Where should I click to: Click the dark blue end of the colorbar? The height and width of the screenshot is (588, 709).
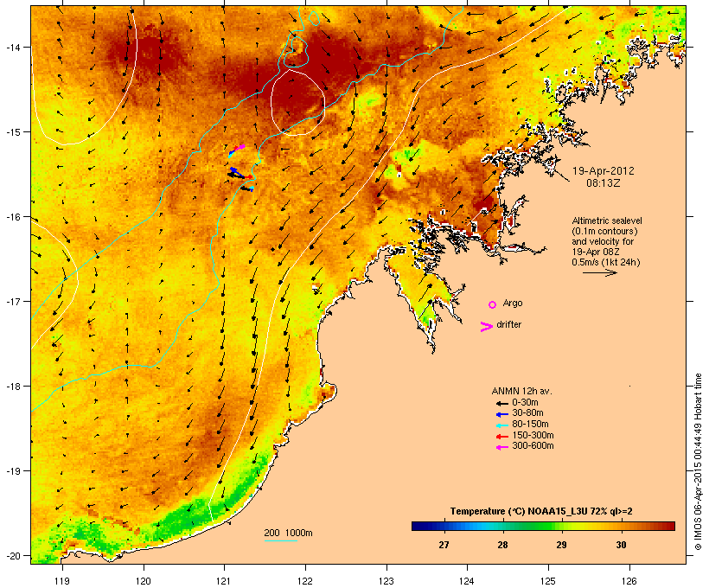[418, 526]
